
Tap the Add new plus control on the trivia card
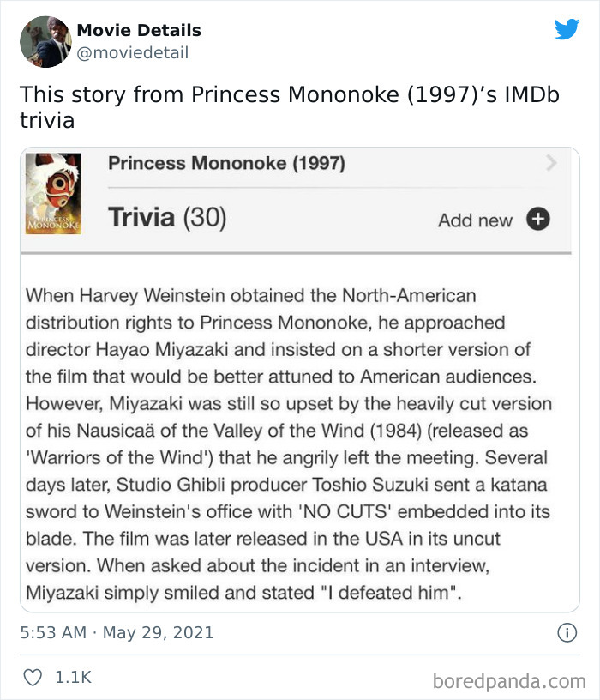[x=539, y=220]
